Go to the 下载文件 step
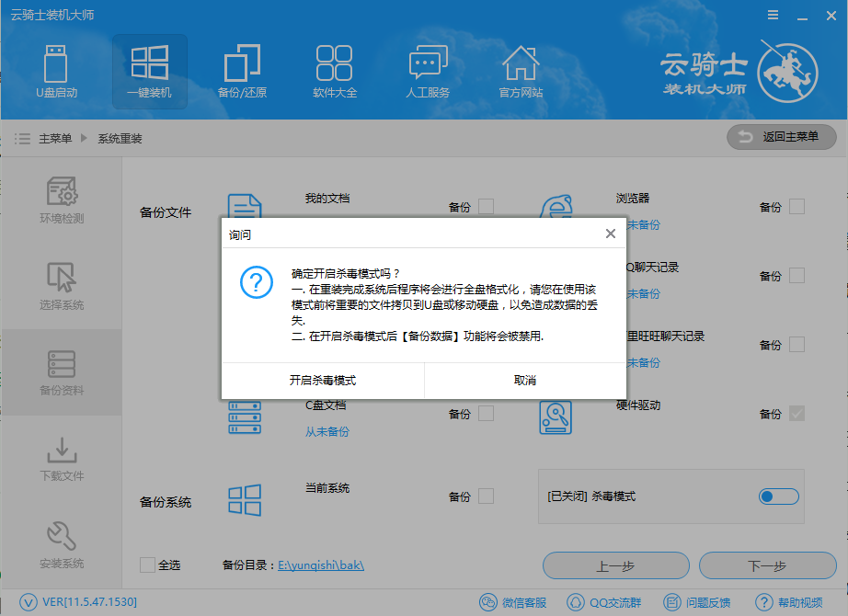The height and width of the screenshot is (616, 848). [62, 459]
